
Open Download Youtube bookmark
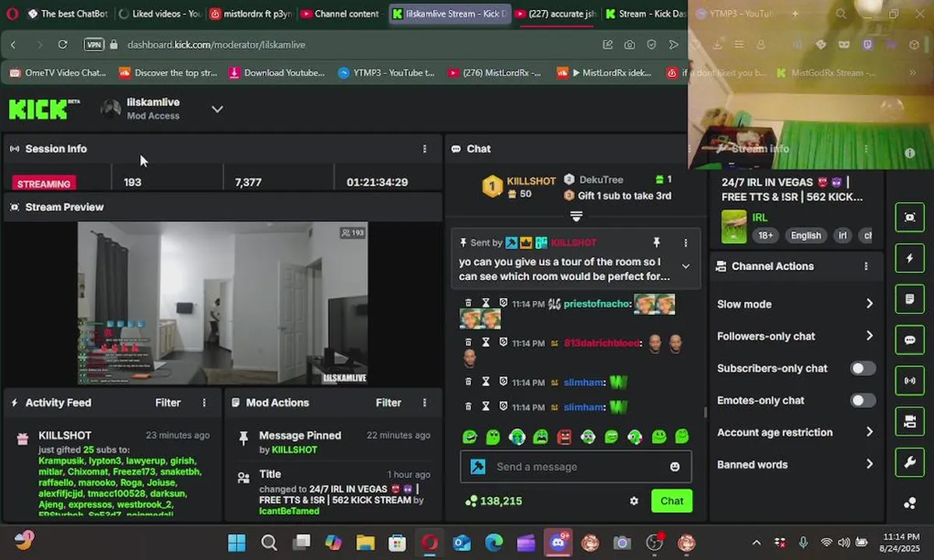point(277,73)
